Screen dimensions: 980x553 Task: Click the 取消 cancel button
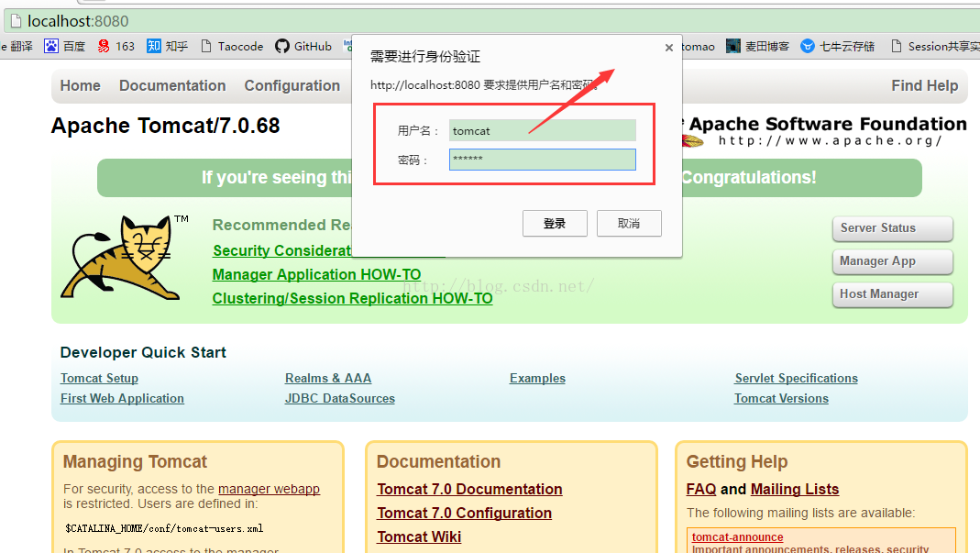[629, 224]
